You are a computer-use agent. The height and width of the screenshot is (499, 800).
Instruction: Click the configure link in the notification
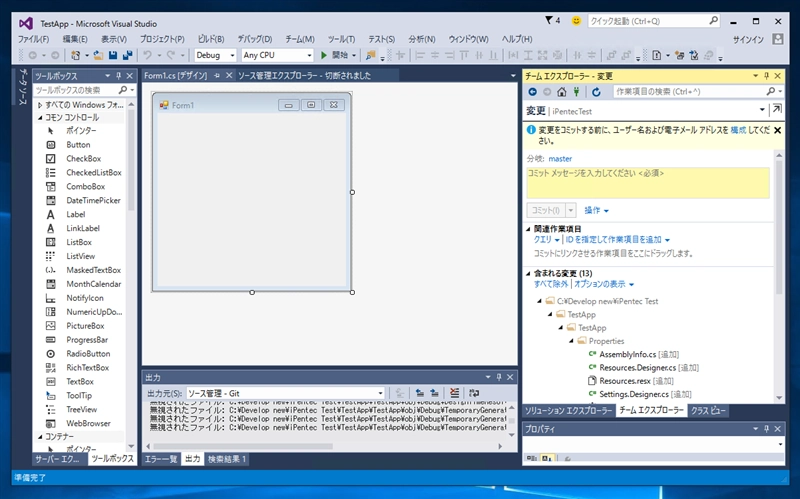tap(738, 130)
